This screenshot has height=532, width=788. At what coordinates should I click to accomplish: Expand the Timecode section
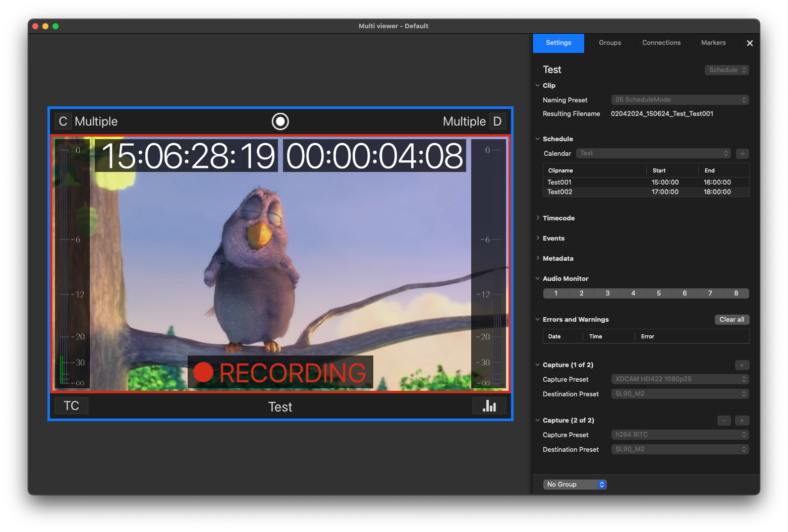coord(538,218)
